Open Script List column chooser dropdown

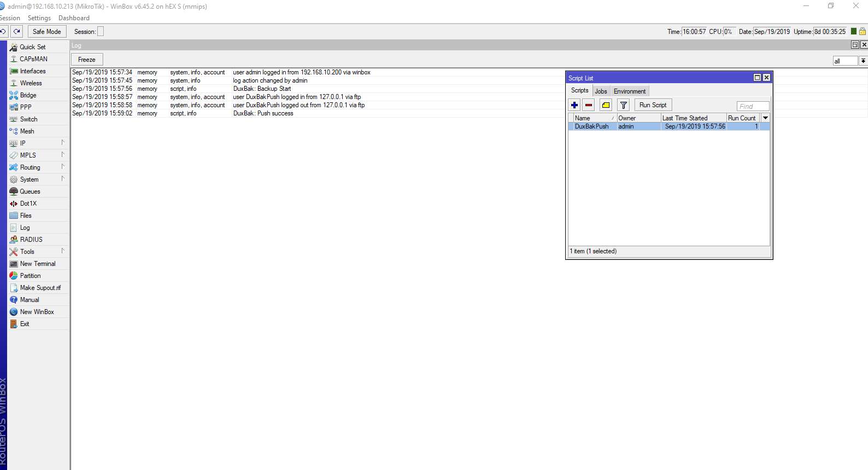pyautogui.click(x=765, y=118)
